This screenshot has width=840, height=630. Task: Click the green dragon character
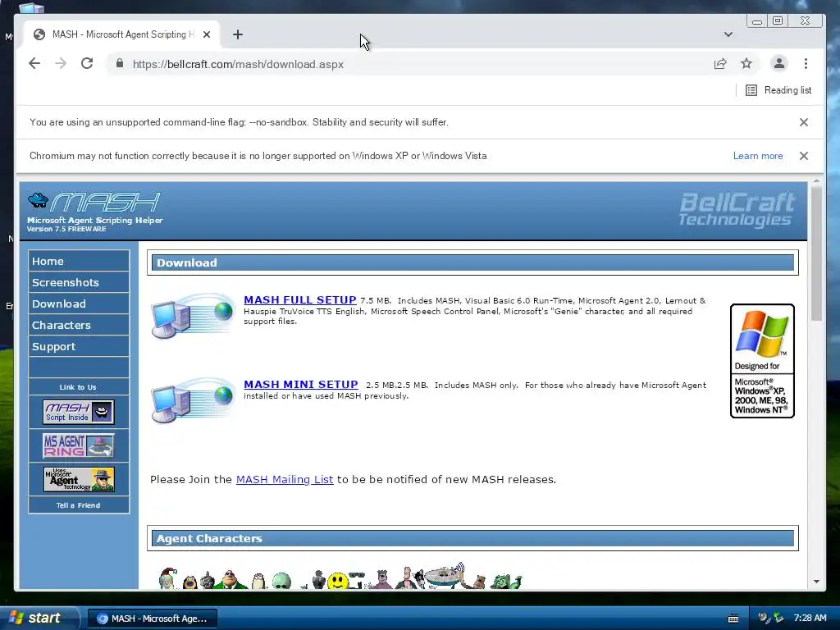[x=505, y=582]
